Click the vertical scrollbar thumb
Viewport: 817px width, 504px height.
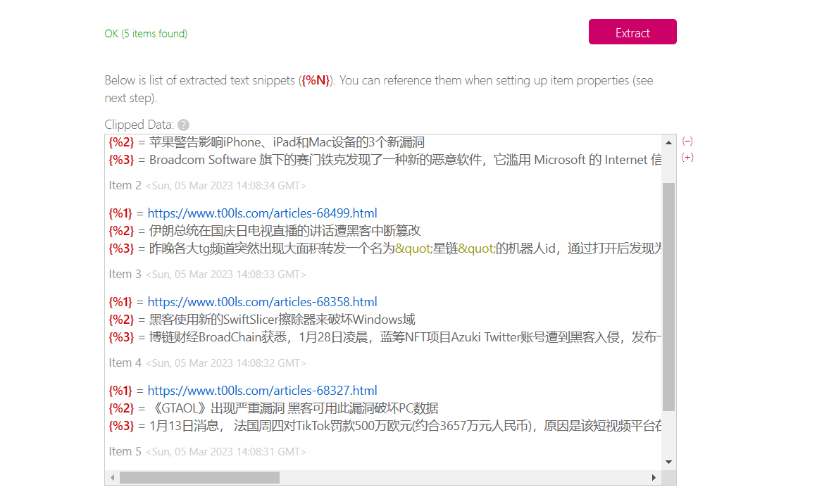[668, 296]
